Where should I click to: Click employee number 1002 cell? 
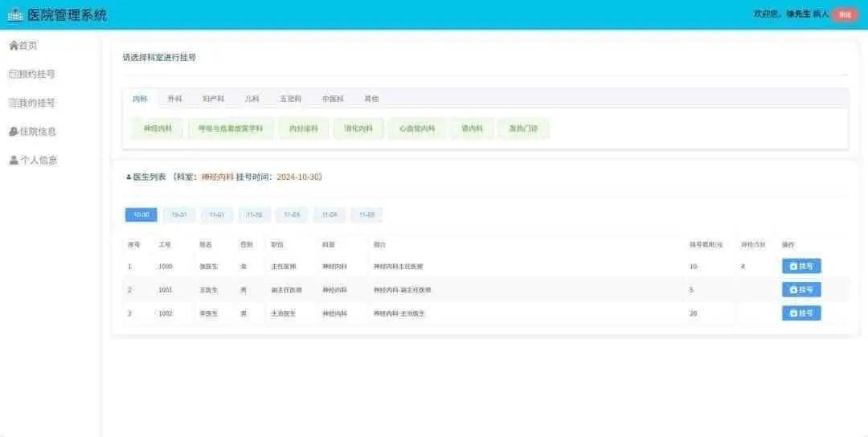(166, 313)
